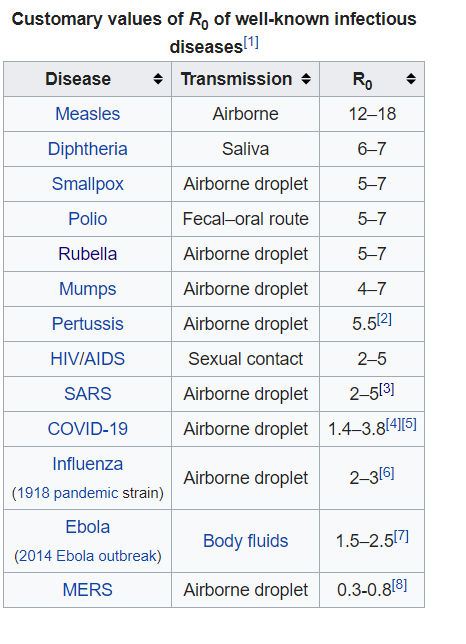
Task: Jump to citation [1] in table caption
Action: click(x=251, y=42)
